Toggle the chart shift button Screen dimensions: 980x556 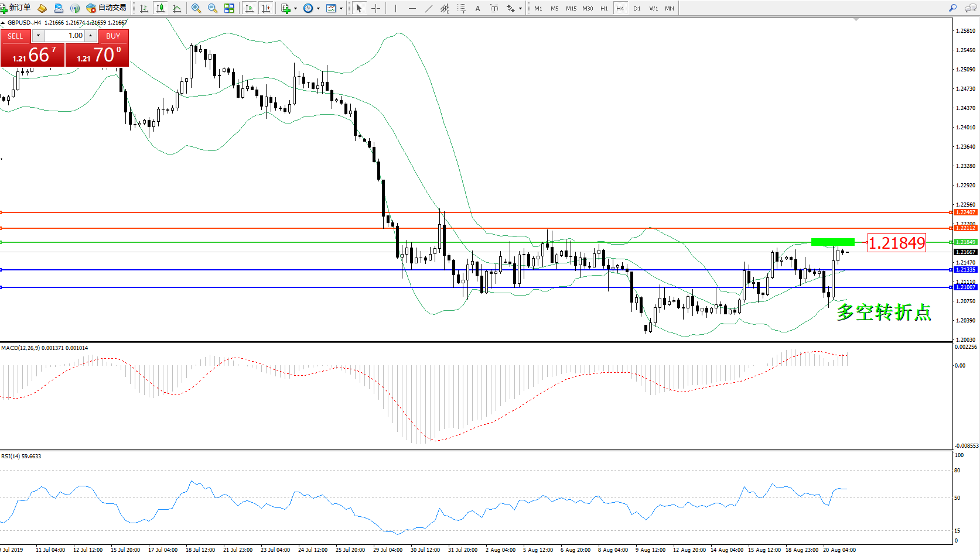coord(266,8)
